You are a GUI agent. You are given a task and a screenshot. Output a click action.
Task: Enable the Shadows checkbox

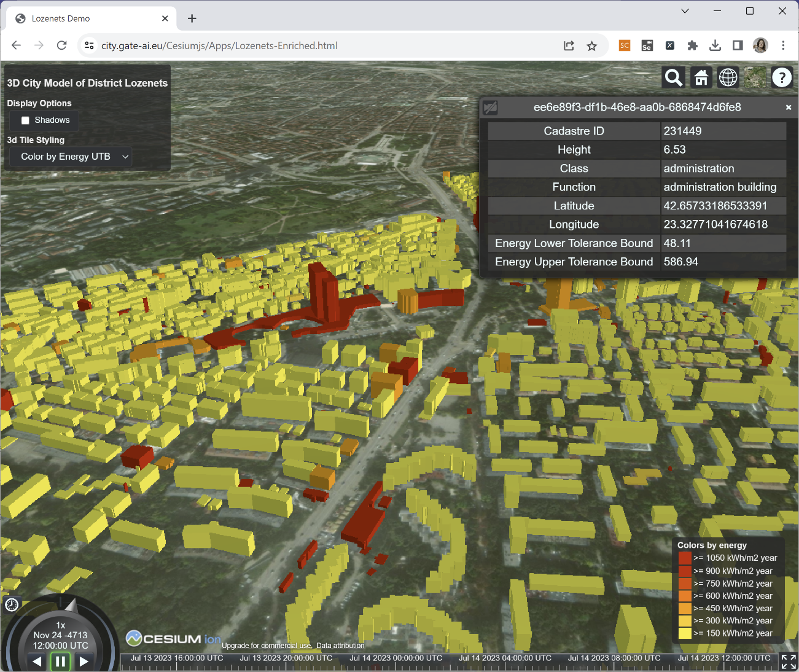(x=25, y=120)
